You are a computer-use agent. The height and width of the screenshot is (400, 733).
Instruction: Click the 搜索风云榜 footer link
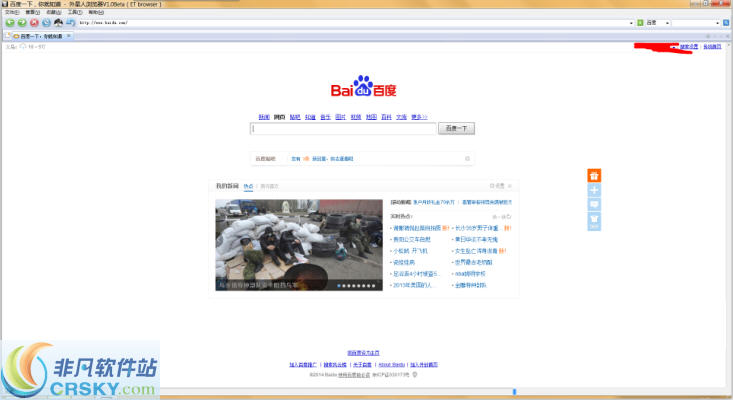coord(335,364)
